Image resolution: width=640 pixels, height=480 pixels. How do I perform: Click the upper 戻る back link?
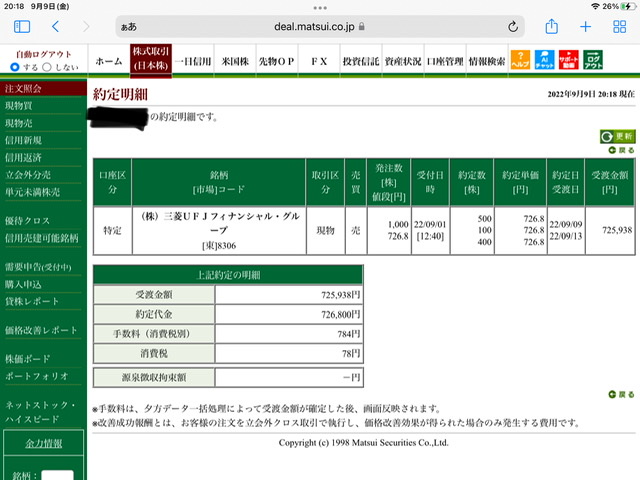click(x=622, y=150)
